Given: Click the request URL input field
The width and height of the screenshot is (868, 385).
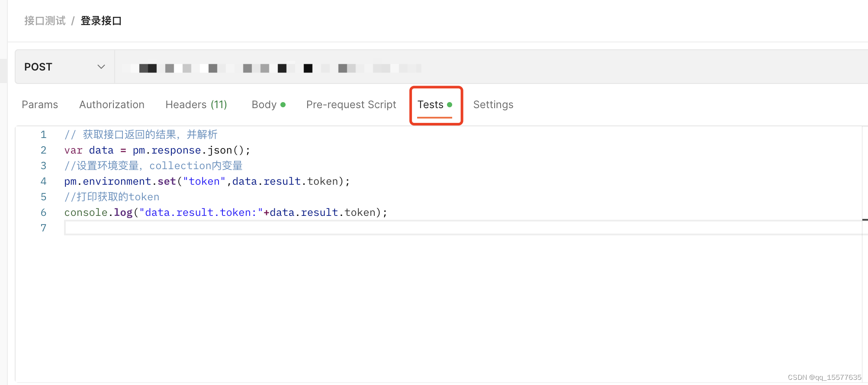Looking at the screenshot, I should tap(491, 67).
